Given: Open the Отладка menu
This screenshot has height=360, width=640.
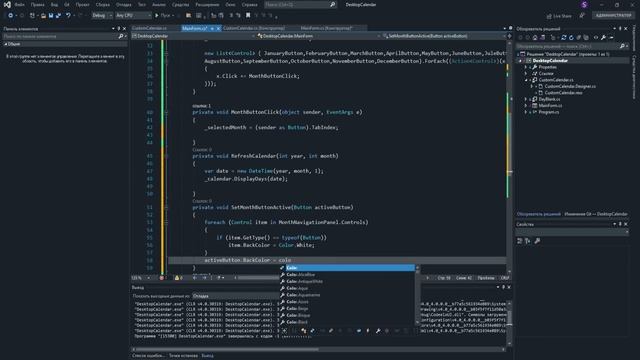Looking at the screenshot, I should click(124, 5).
